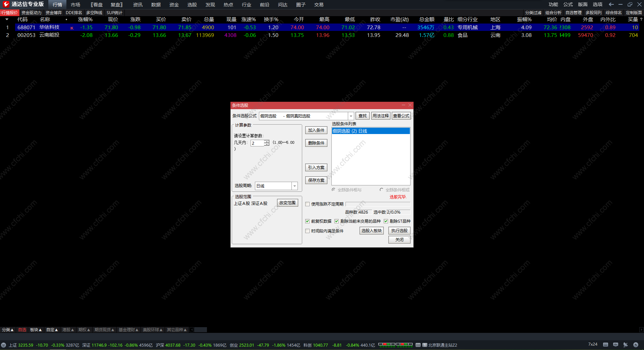Click the 执行选股 button
Image resolution: width=644 pixels, height=350 pixels.
(x=399, y=230)
